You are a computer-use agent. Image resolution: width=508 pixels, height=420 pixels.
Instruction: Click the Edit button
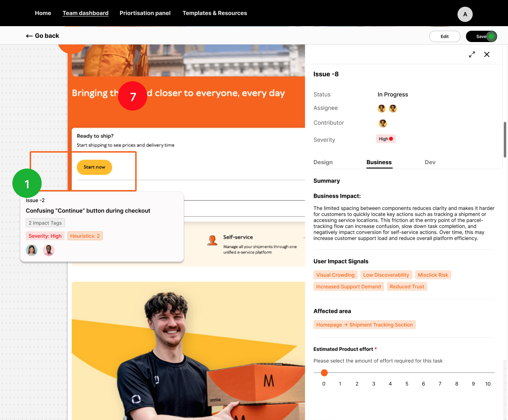click(445, 36)
